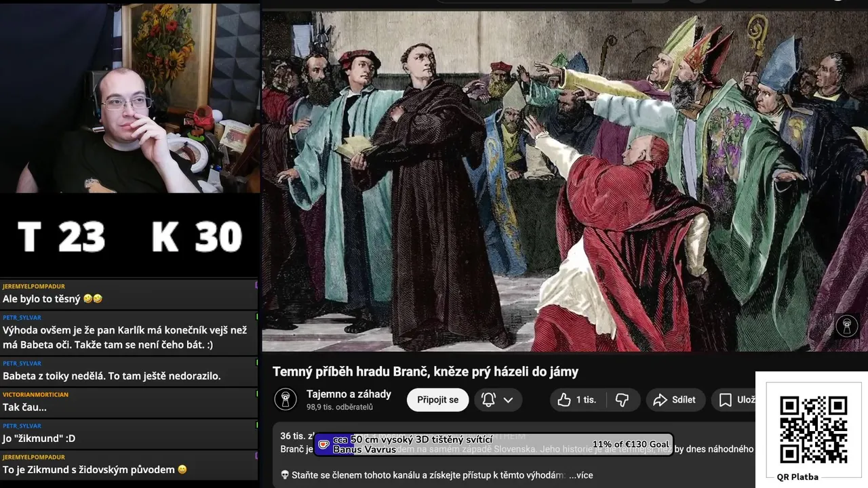Click the QR Platba code image

(x=814, y=430)
